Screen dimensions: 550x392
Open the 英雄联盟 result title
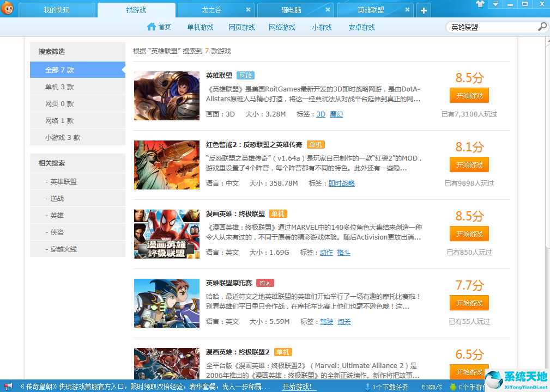pyautogui.click(x=219, y=75)
